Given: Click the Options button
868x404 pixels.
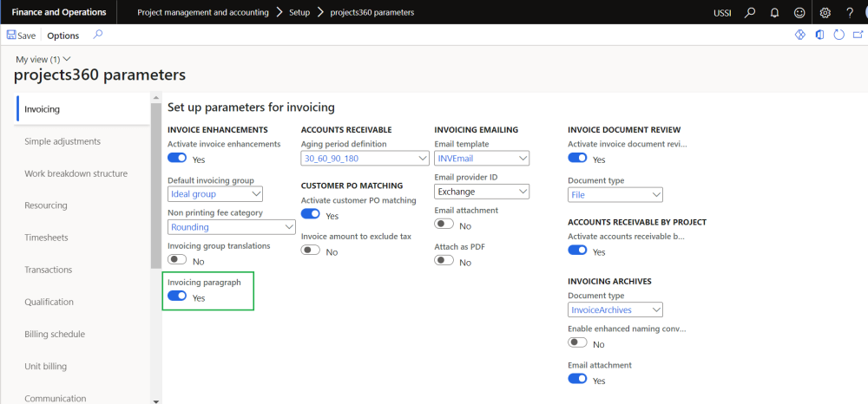Looking at the screenshot, I should 63,36.
